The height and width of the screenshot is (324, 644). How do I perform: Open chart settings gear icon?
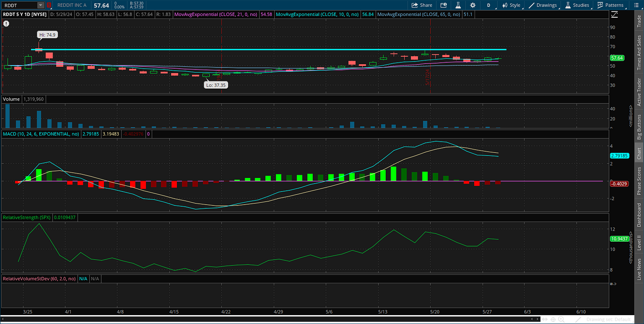click(473, 5)
